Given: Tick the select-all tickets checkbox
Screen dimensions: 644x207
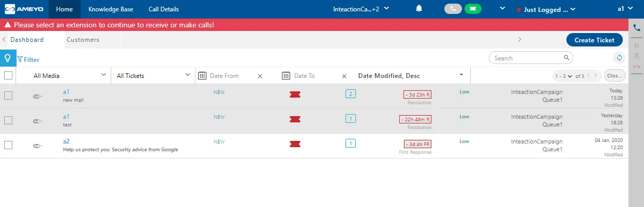Looking at the screenshot, I should coord(8,75).
